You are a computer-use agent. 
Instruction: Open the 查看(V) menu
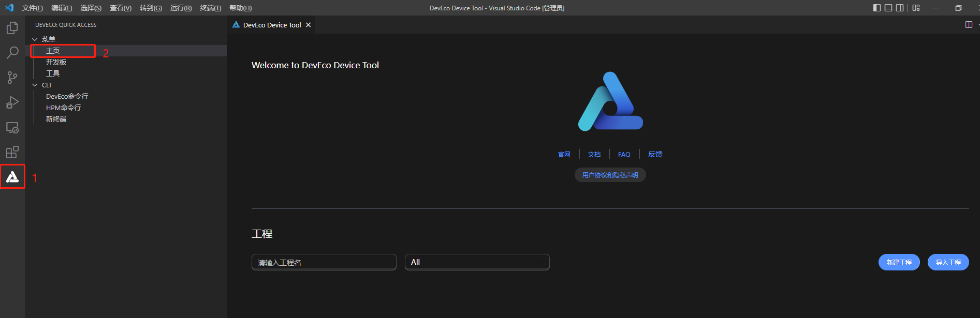point(120,8)
